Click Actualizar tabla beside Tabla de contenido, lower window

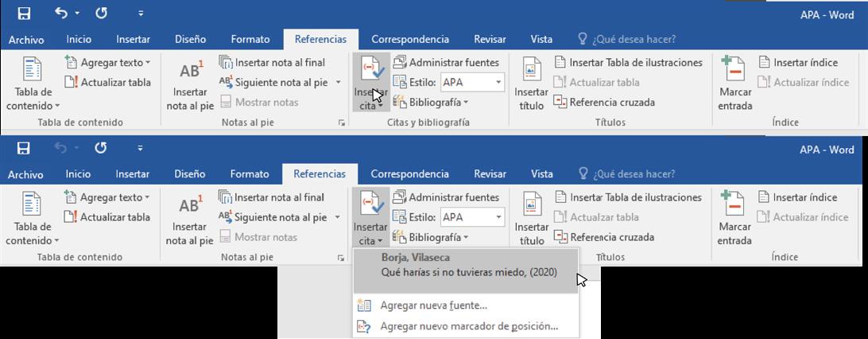click(x=107, y=217)
